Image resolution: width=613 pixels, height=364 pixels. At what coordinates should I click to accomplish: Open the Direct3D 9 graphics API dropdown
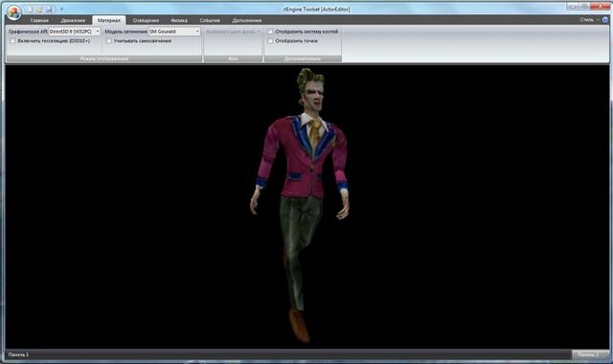click(75, 32)
